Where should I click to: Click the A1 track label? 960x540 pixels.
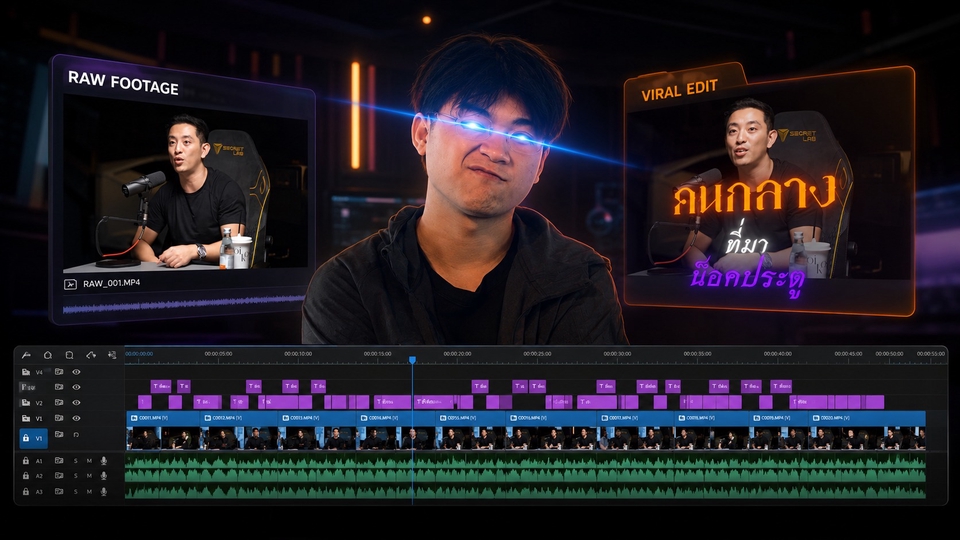(x=39, y=461)
